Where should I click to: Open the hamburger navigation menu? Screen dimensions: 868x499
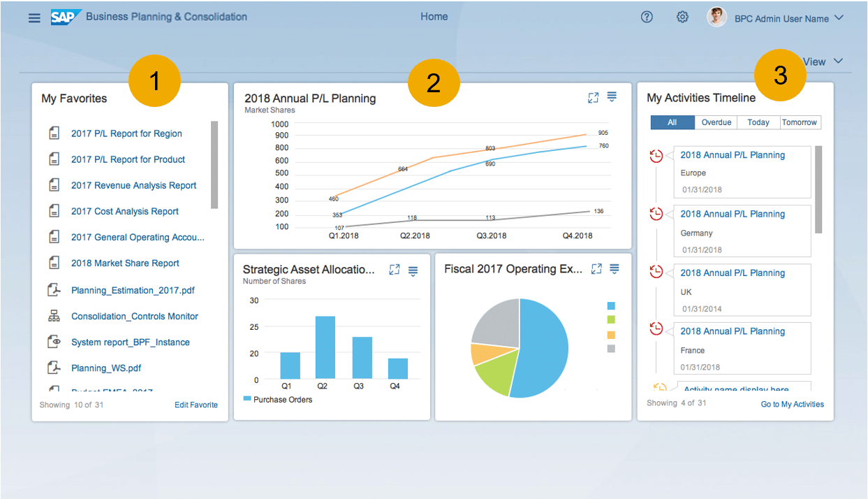click(x=34, y=18)
